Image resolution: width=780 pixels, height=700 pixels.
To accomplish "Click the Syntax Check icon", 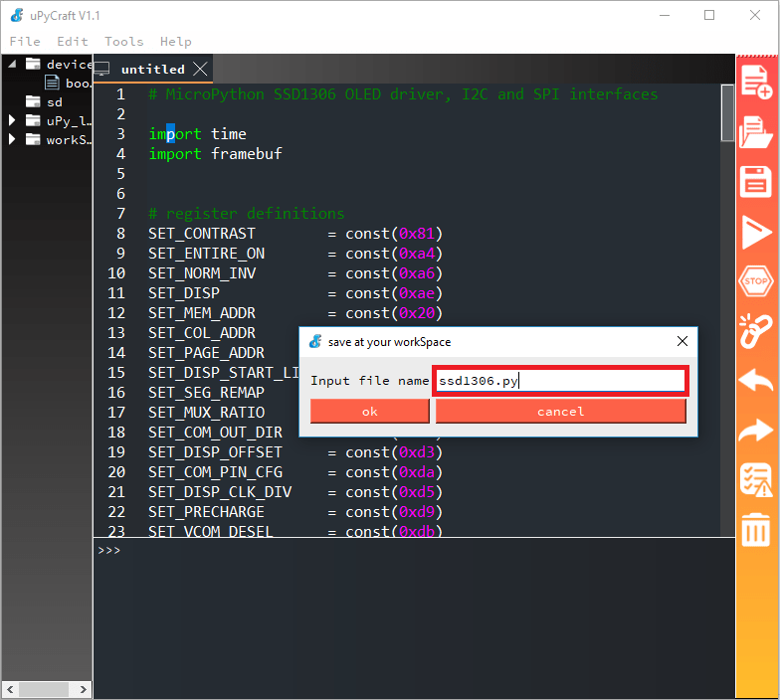I will [x=756, y=480].
